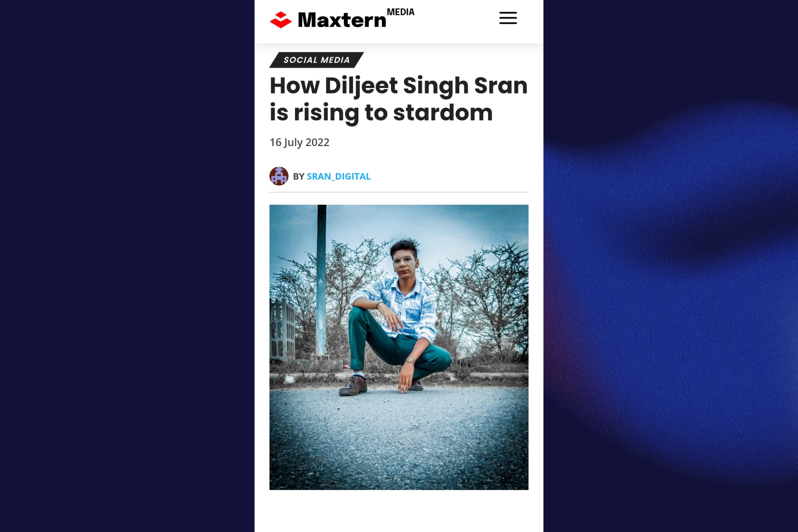Screen dimensions: 798x532
Task: Open the hamburger menu icon
Action: (508, 18)
